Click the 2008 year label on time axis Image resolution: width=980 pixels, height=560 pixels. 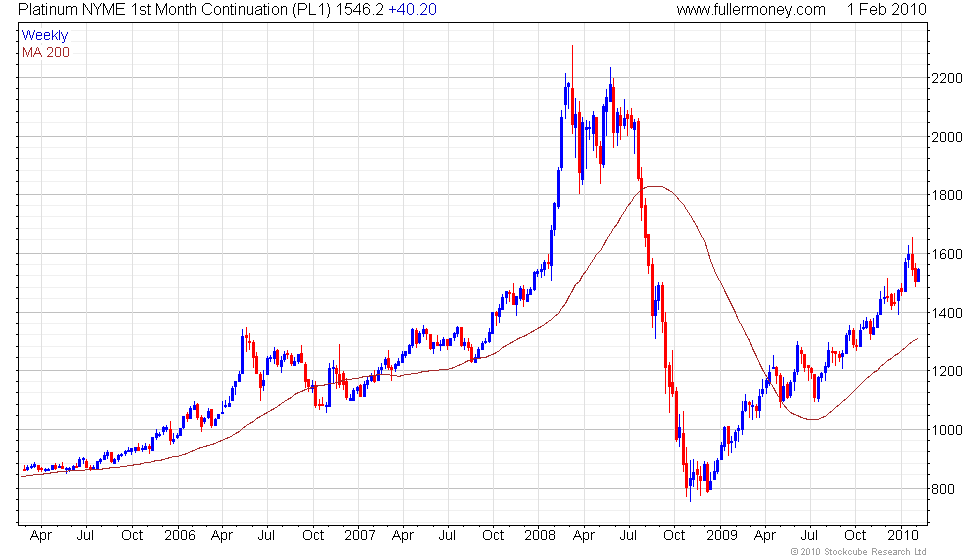pyautogui.click(x=540, y=536)
